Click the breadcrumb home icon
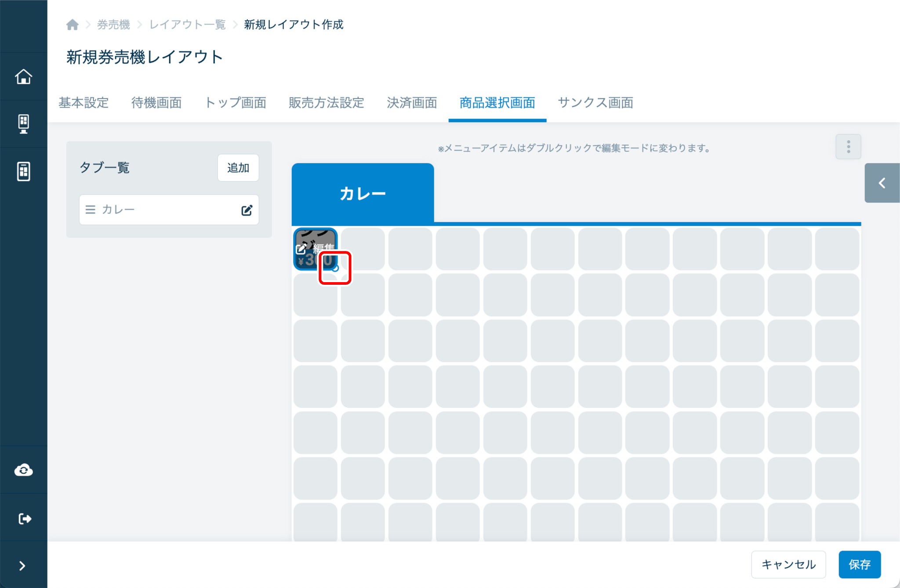This screenshot has height=588, width=900. [x=73, y=25]
